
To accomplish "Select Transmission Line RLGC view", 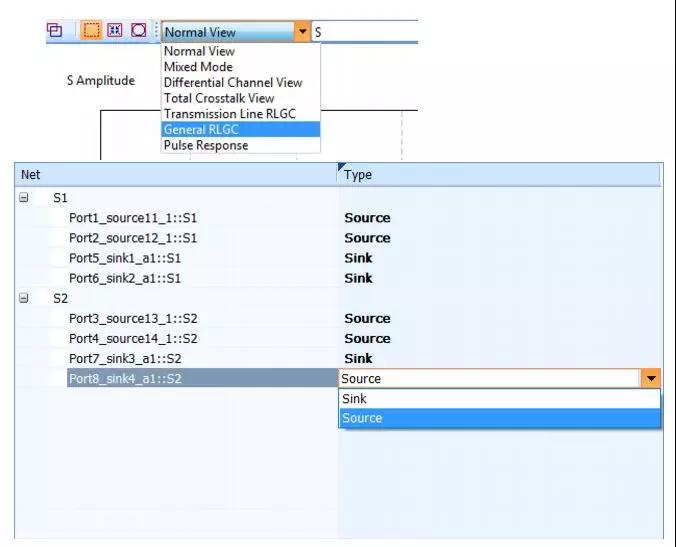I will (x=230, y=114).
